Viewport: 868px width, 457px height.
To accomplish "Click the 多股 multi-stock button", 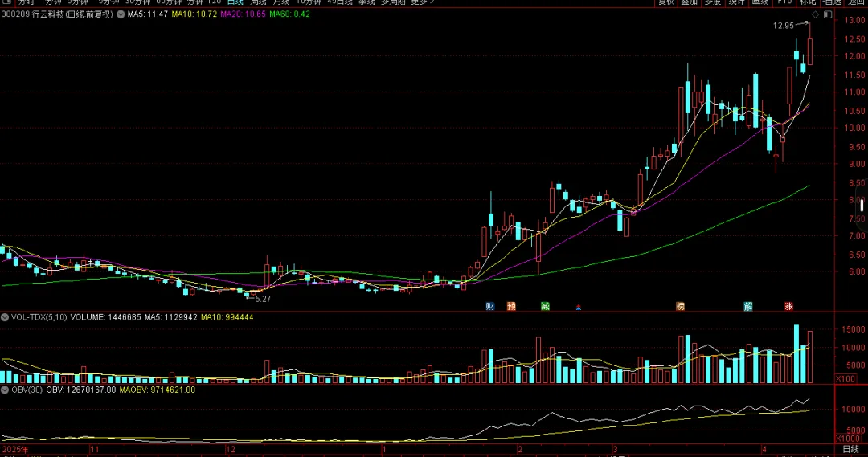I will click(x=712, y=2).
